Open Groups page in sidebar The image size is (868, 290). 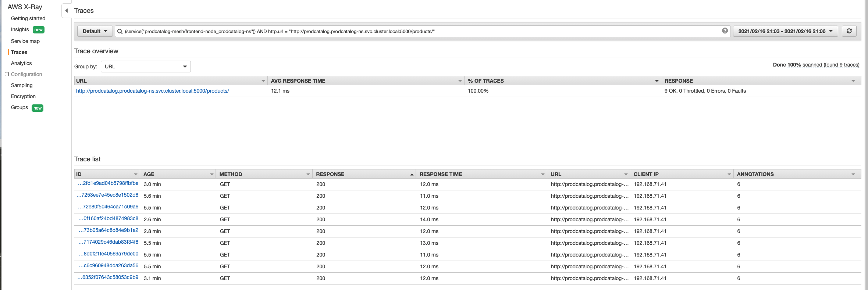point(19,107)
